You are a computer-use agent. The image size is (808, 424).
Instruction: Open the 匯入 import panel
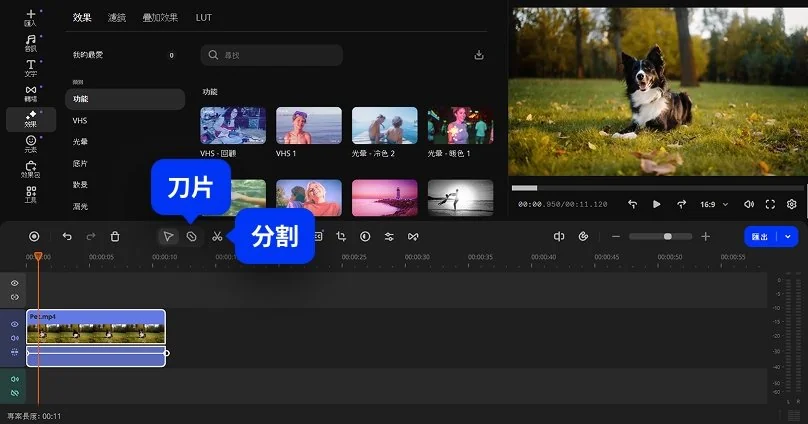click(x=30, y=18)
